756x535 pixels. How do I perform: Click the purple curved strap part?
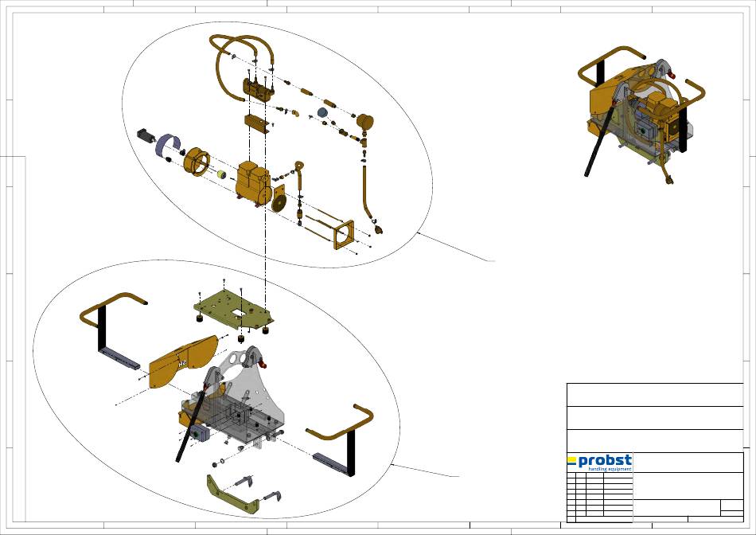[168, 146]
